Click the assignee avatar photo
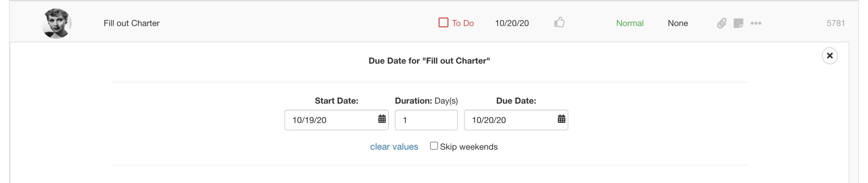This screenshot has height=183, width=868. click(x=56, y=23)
